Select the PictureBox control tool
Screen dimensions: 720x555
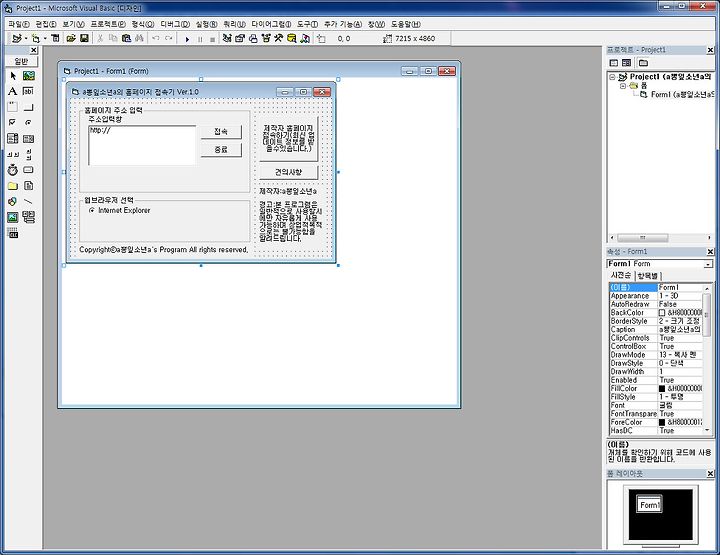point(28,76)
